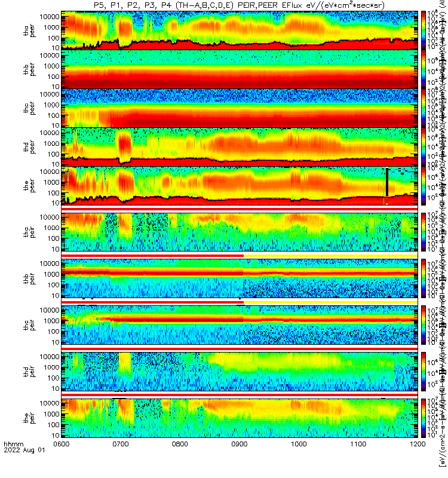Click the 'the peer' panel label

[x=29, y=186]
